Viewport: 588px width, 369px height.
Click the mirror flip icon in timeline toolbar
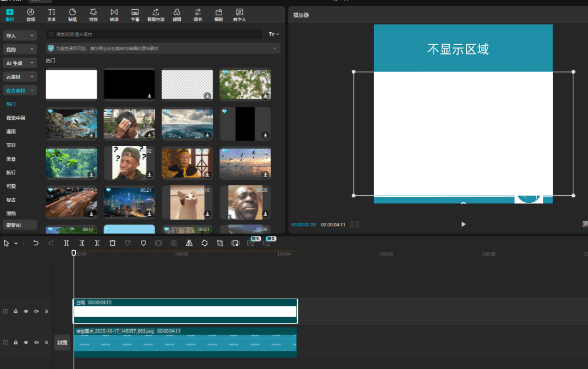click(x=189, y=243)
